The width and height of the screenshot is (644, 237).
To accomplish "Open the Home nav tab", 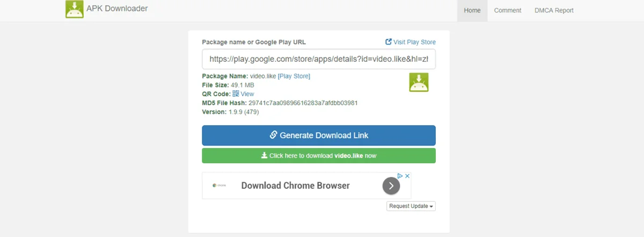I will click(472, 10).
